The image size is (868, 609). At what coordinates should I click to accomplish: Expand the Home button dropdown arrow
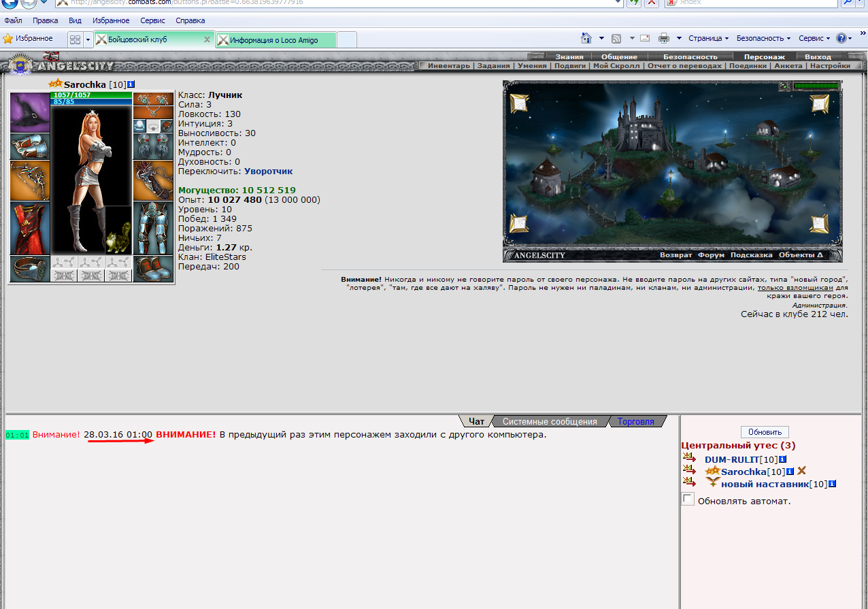tap(601, 39)
